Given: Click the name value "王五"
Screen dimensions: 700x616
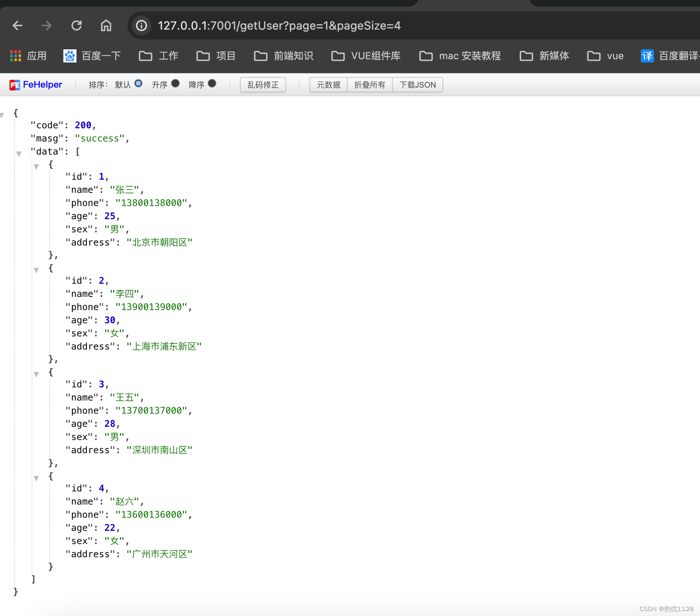Looking at the screenshot, I should (125, 397).
